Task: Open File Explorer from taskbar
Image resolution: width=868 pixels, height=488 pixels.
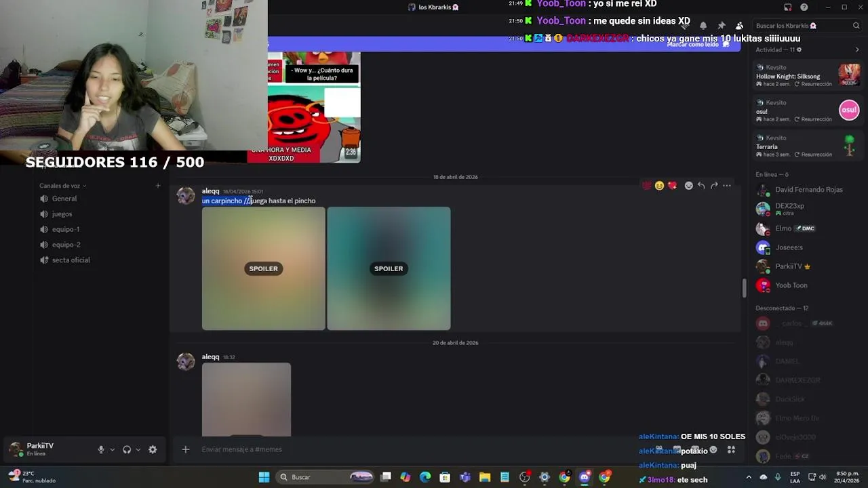Action: pyautogui.click(x=485, y=477)
